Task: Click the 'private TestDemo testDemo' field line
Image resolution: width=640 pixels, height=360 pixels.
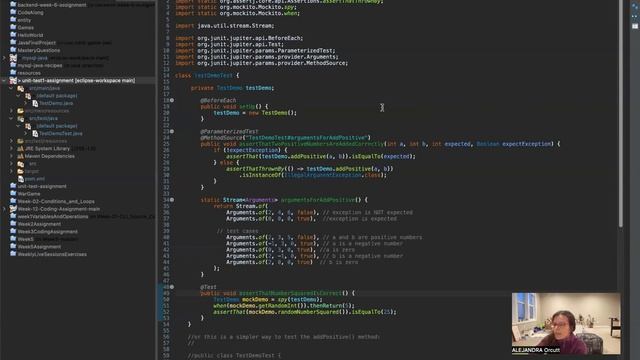Action: (233, 88)
